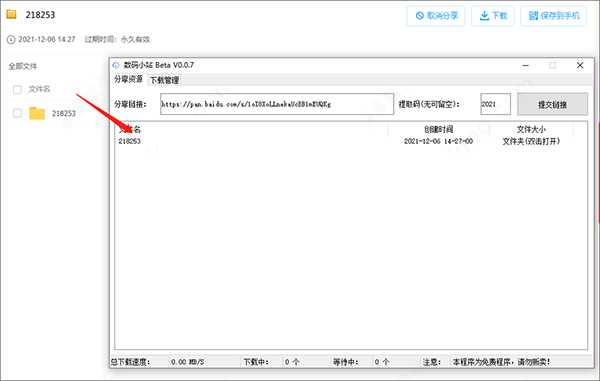The width and height of the screenshot is (600, 381).
Task: Switch to the 下载管理 tab
Action: point(164,80)
